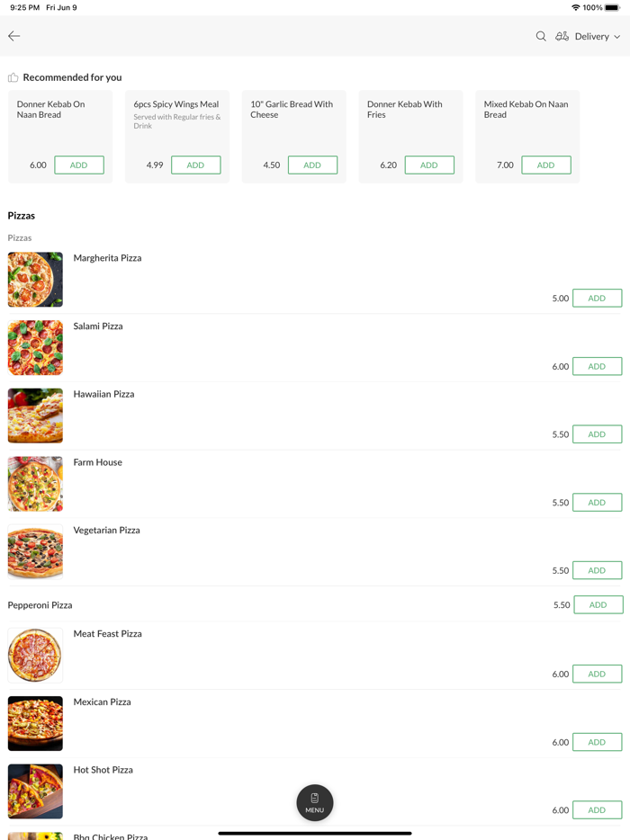Add 10" Garlic Bread With Cheese
This screenshot has width=630, height=840.
click(x=312, y=165)
